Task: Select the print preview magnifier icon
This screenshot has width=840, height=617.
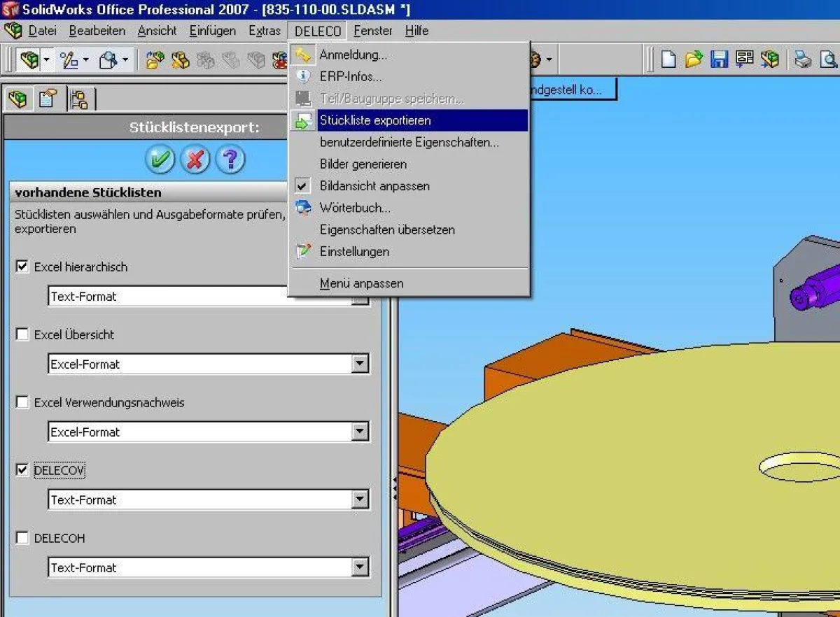Action: (x=829, y=59)
